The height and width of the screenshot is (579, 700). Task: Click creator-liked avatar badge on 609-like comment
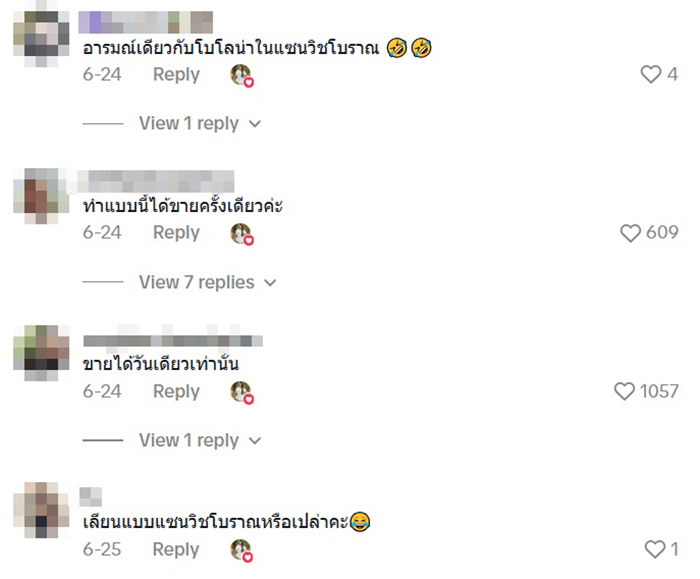coord(242,233)
